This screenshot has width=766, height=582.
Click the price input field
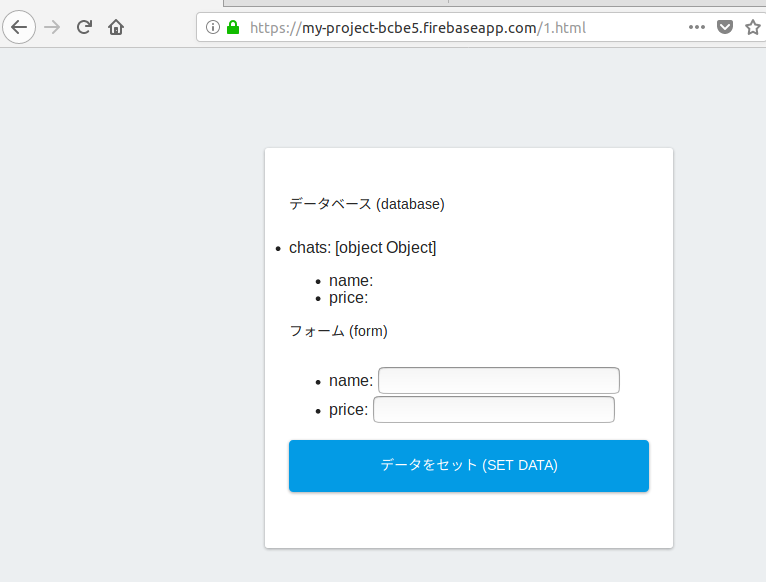[x=494, y=410]
